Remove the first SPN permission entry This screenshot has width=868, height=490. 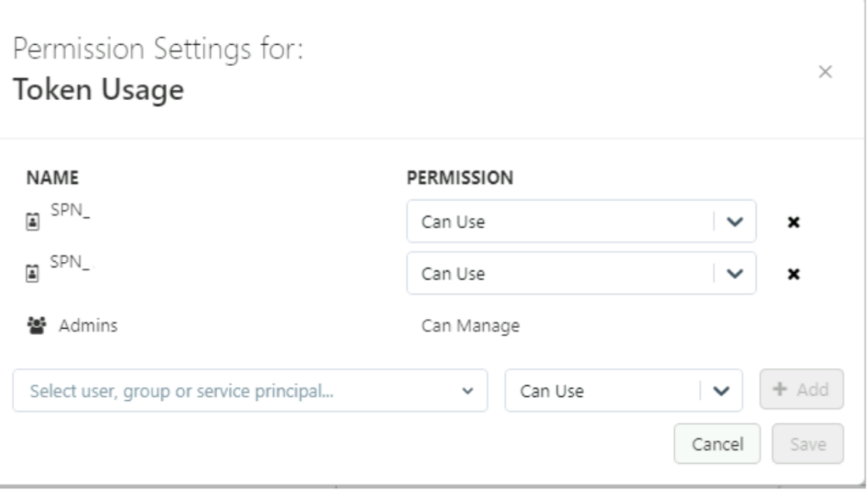796,223
